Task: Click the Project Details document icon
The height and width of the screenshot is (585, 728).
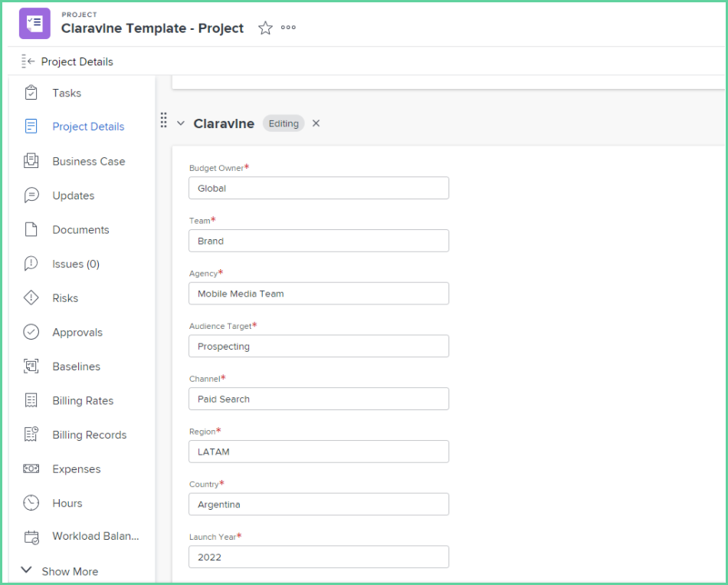Action: [x=31, y=127]
